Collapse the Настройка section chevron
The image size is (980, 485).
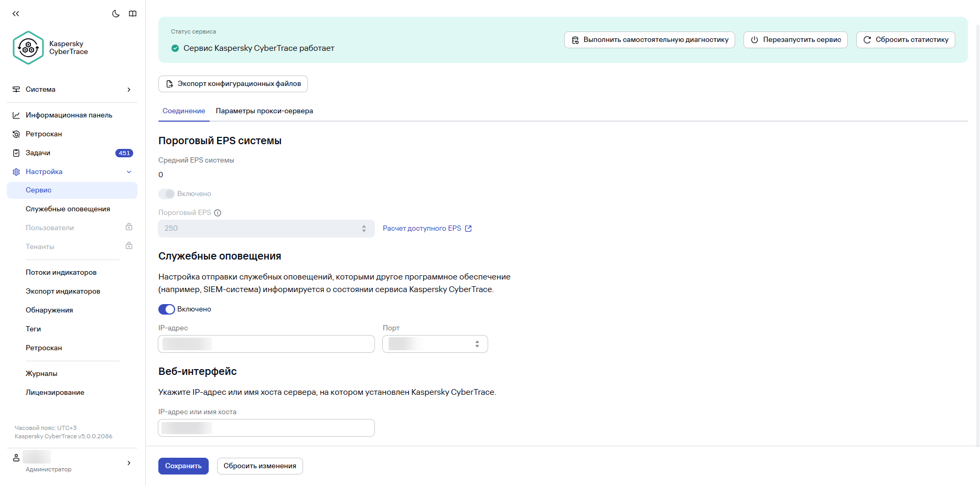(128, 171)
